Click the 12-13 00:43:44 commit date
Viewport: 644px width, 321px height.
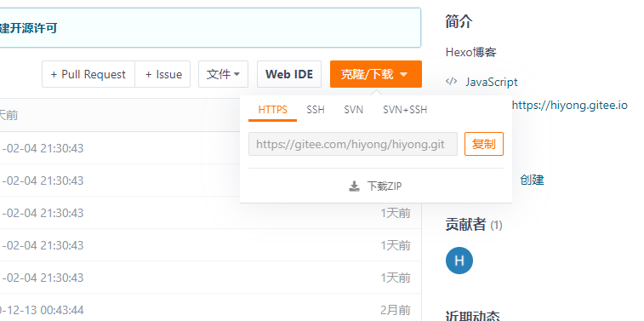pos(42,310)
